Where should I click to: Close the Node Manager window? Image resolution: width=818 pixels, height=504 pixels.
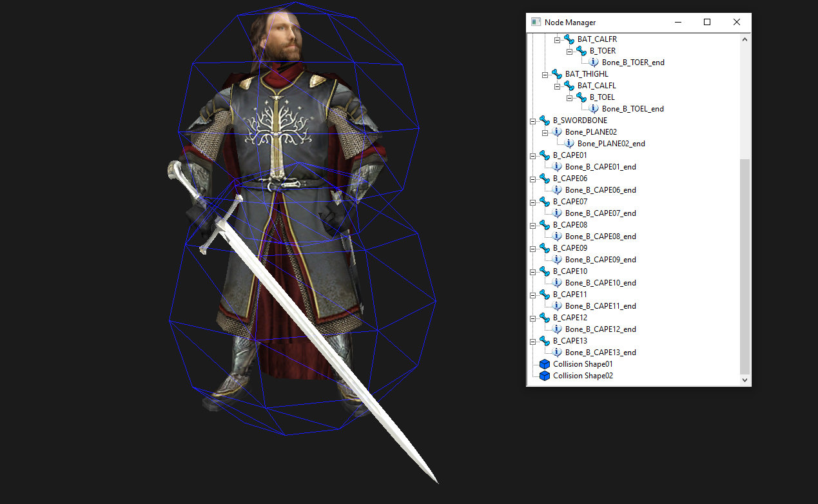737,22
